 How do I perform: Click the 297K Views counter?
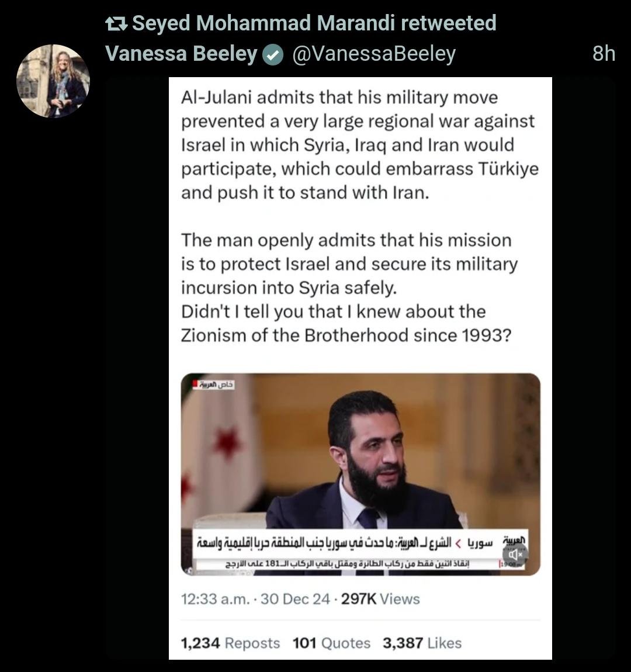click(380, 599)
